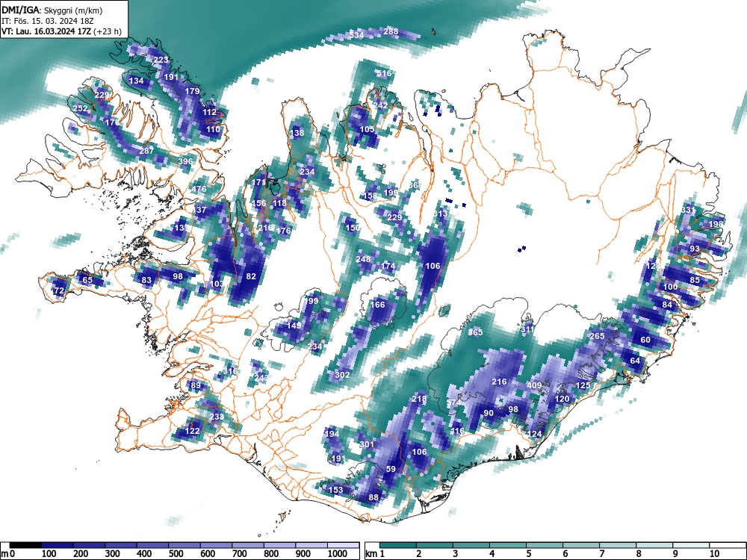Click the map value '125'
Viewport: 747px width, 560px height.
click(583, 385)
